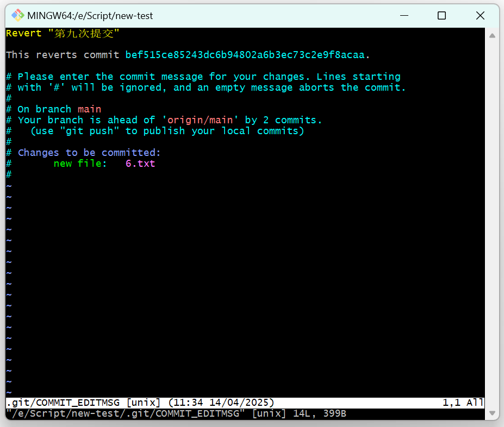
Task: Click the 'All' scroll position indicator
Action: click(475, 403)
